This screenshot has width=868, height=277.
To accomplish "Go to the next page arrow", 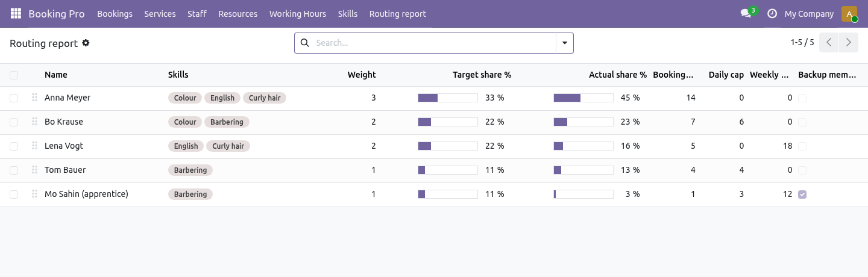I will pyautogui.click(x=849, y=43).
